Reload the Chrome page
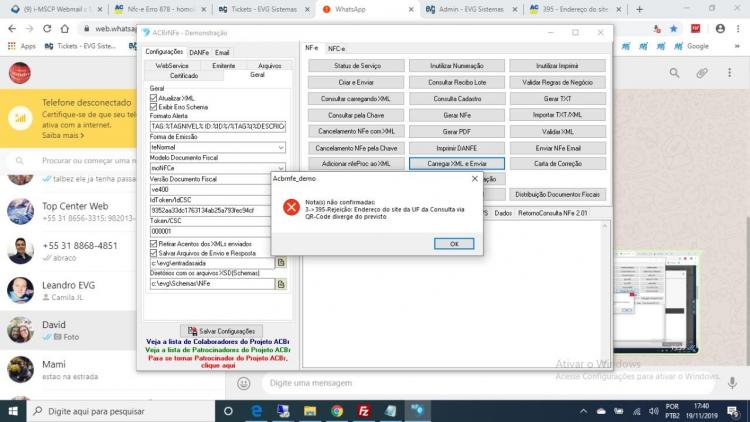 coord(47,29)
